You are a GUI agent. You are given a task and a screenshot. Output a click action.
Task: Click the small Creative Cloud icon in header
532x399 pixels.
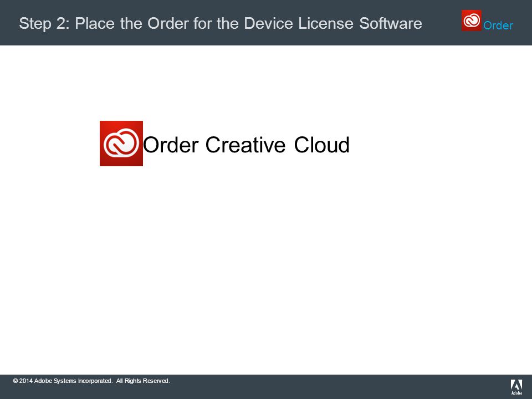471,21
